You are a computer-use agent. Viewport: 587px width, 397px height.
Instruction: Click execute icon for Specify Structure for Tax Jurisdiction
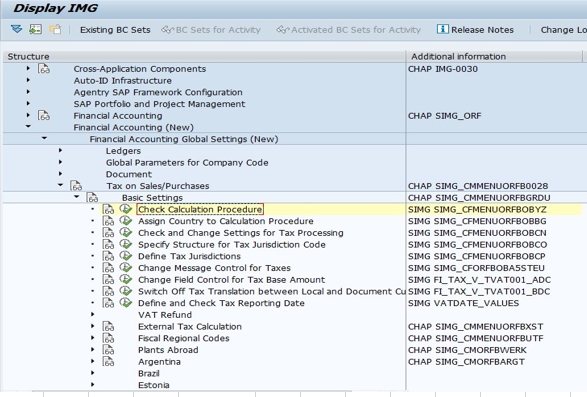(x=126, y=244)
